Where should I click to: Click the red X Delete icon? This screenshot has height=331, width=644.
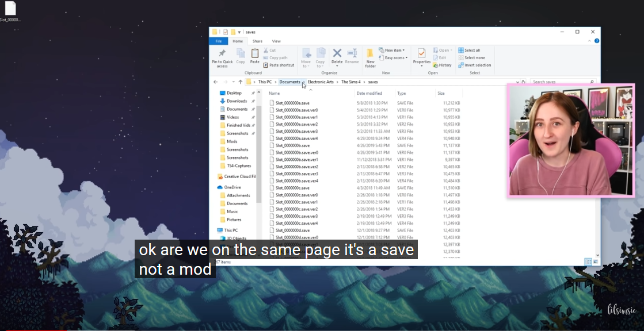point(337,53)
